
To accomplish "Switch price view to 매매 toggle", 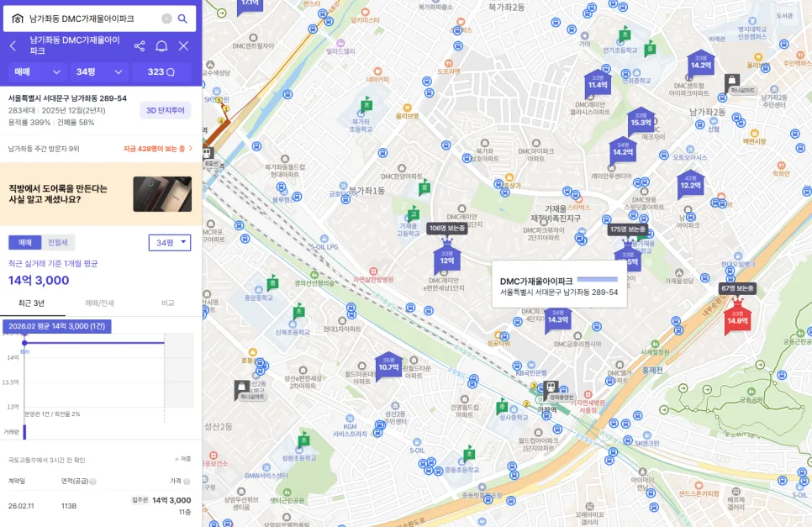I will coord(25,242).
